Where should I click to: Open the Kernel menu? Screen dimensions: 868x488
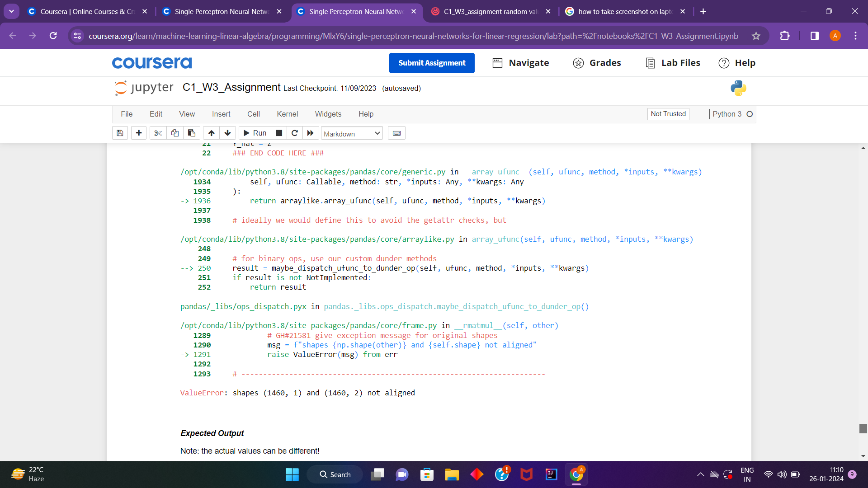(x=287, y=114)
